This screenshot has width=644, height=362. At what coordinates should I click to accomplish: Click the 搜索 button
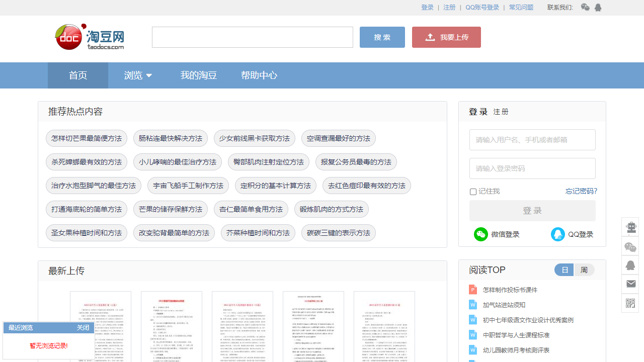(x=382, y=37)
